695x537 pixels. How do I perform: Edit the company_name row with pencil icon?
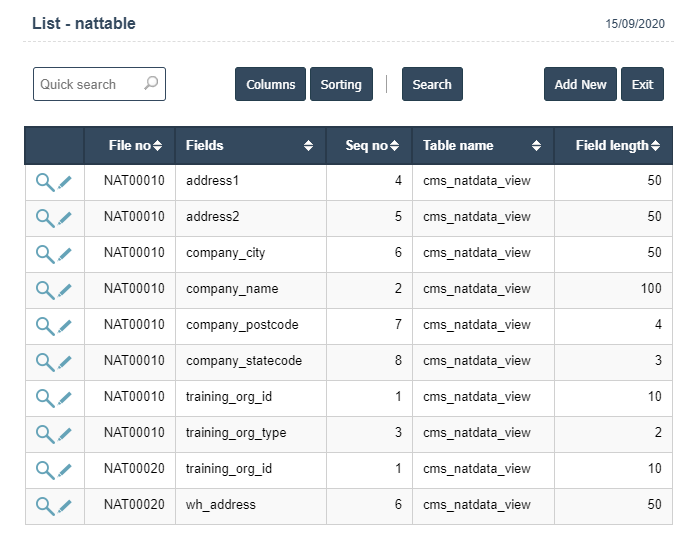(65, 290)
